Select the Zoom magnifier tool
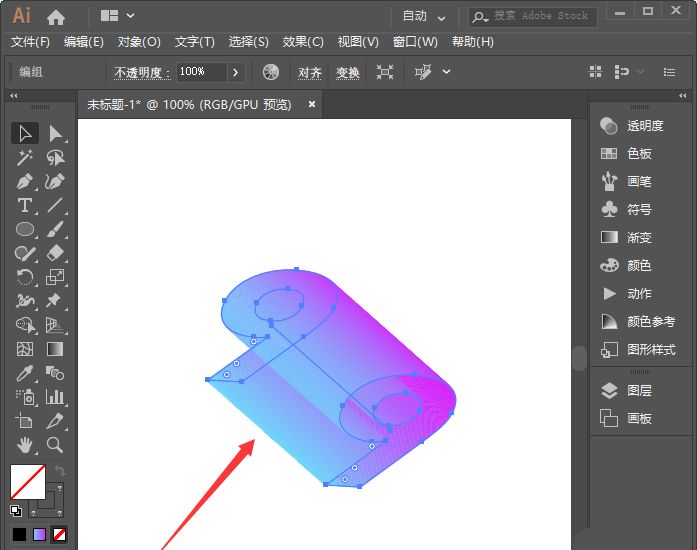The height and width of the screenshot is (550, 697). (56, 444)
